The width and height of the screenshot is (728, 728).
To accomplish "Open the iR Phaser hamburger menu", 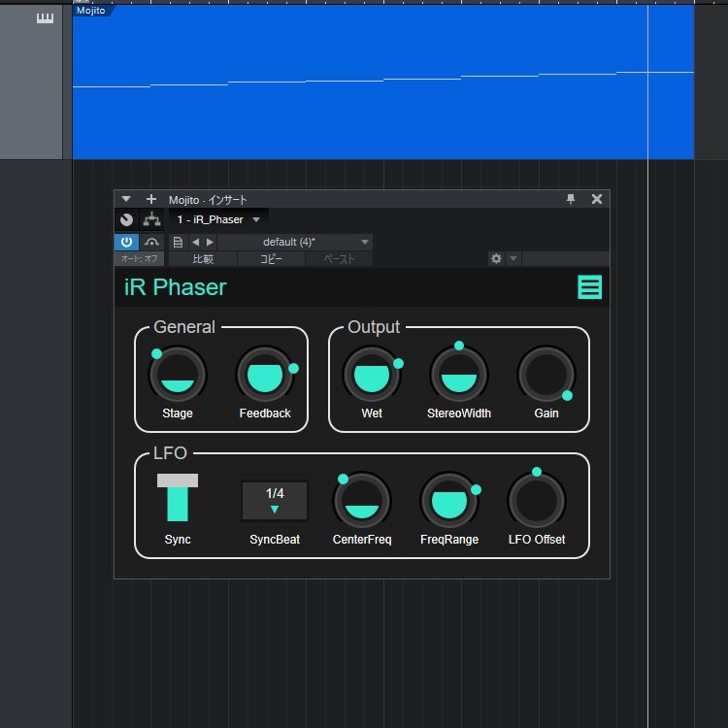I will coord(589,287).
